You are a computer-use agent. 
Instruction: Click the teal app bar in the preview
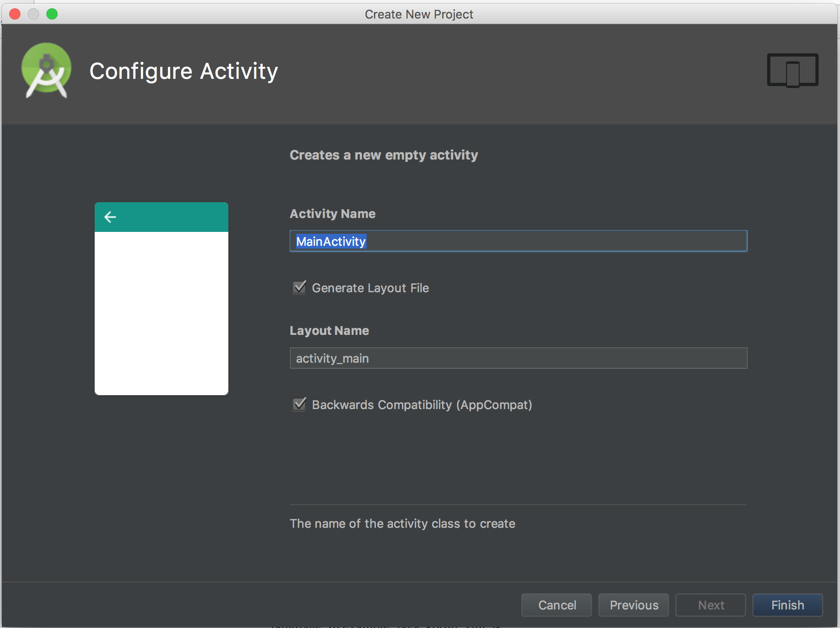[172, 217]
